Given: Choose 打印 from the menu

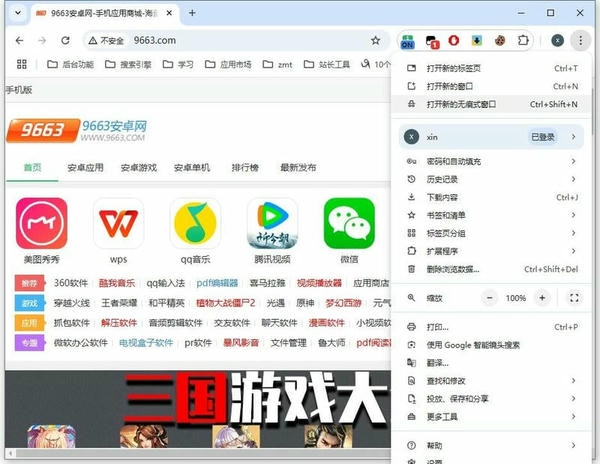Looking at the screenshot, I should point(491,327).
